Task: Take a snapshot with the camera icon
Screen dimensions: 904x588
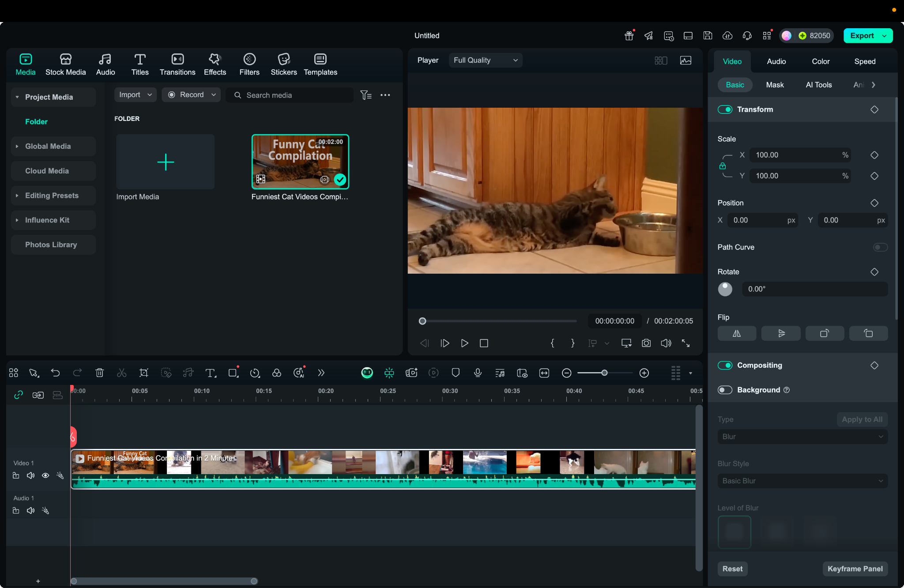Action: click(x=646, y=343)
